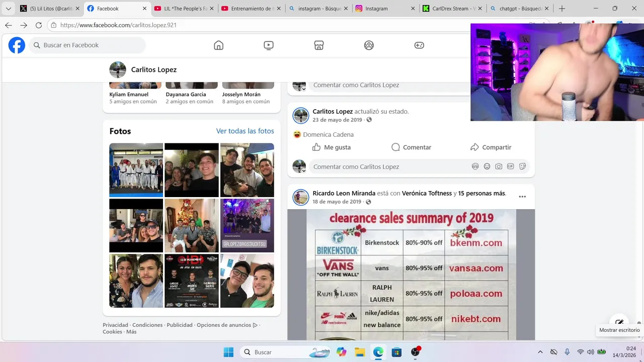
Task: Open friend Kyliam Emanuel
Action: coord(129,95)
